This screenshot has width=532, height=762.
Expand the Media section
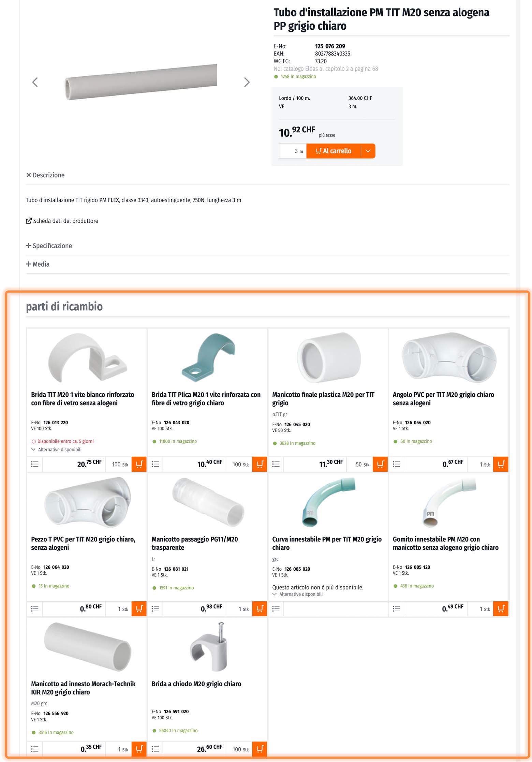tap(38, 264)
